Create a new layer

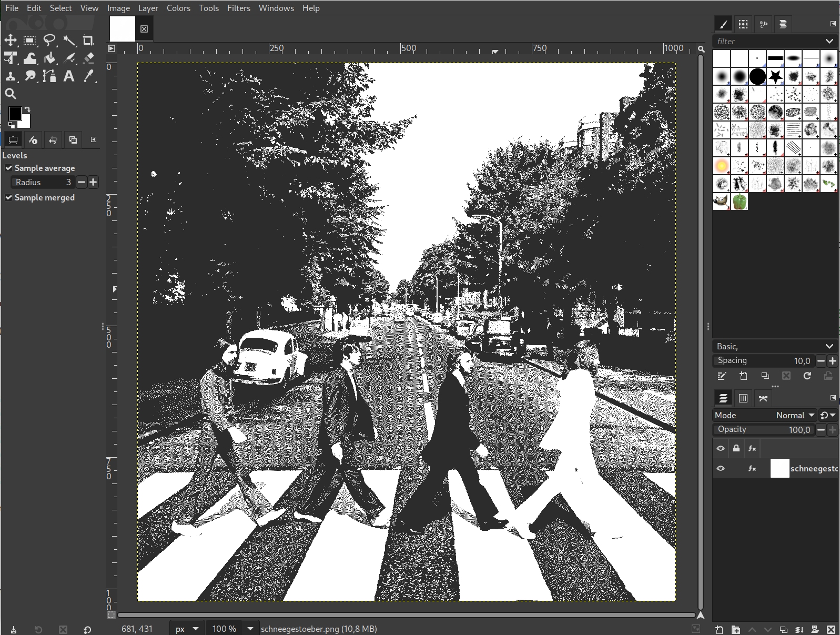tap(719, 629)
